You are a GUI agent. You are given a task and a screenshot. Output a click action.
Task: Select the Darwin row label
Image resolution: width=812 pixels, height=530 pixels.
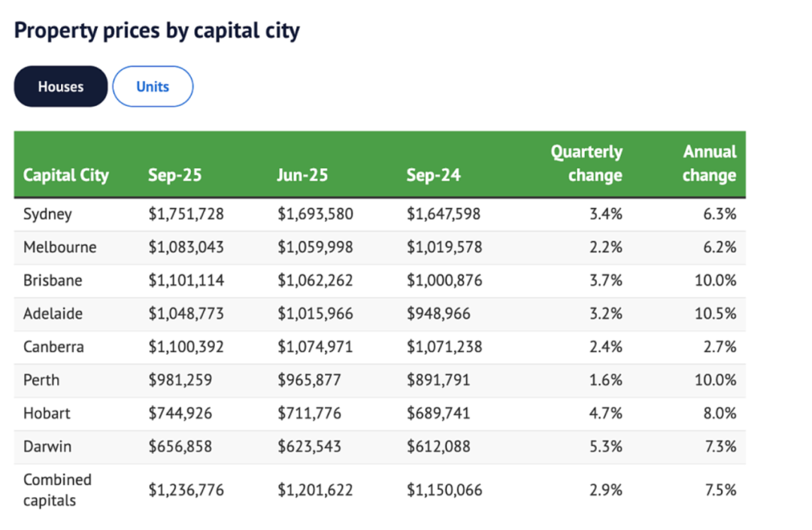click(47, 446)
